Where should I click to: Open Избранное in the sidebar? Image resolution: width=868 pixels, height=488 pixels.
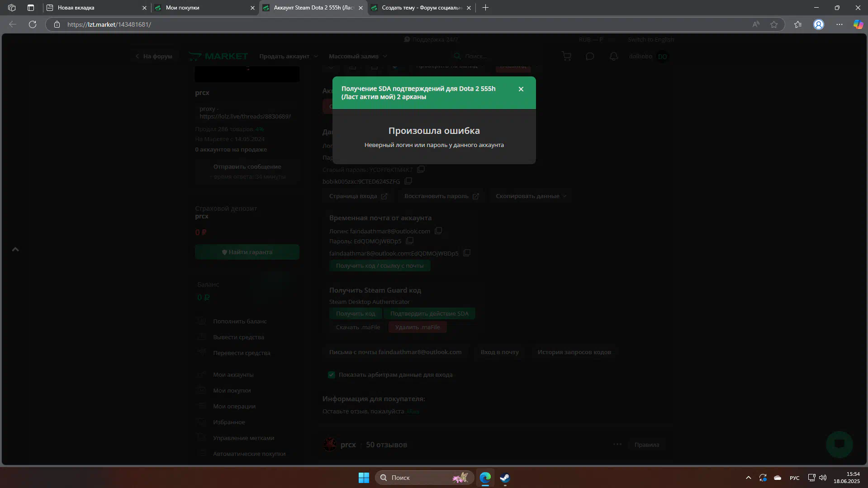coord(229,422)
